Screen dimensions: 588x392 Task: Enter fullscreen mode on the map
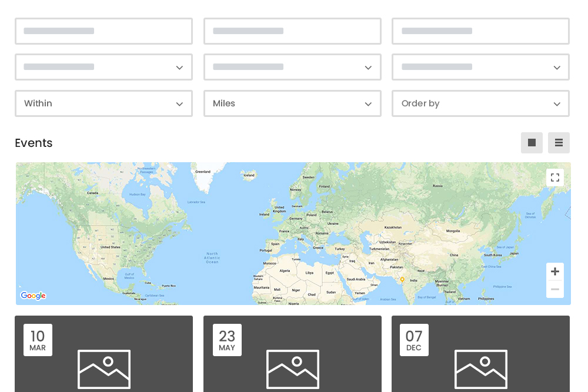pyautogui.click(x=555, y=177)
